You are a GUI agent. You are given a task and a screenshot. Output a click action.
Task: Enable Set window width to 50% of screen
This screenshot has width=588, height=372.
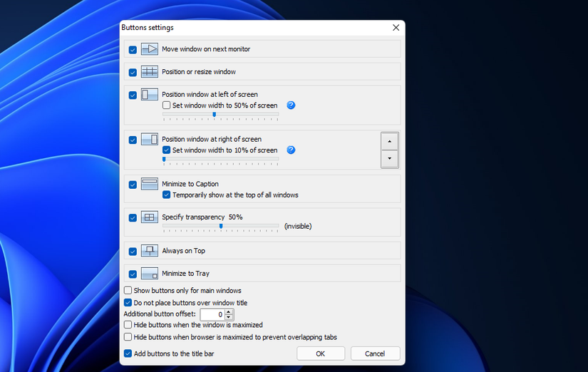pyautogui.click(x=167, y=105)
